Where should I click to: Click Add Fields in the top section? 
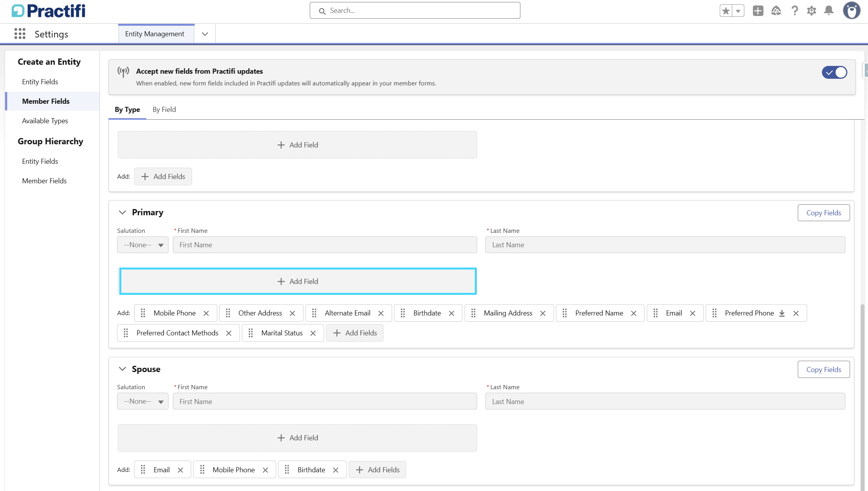(x=163, y=177)
